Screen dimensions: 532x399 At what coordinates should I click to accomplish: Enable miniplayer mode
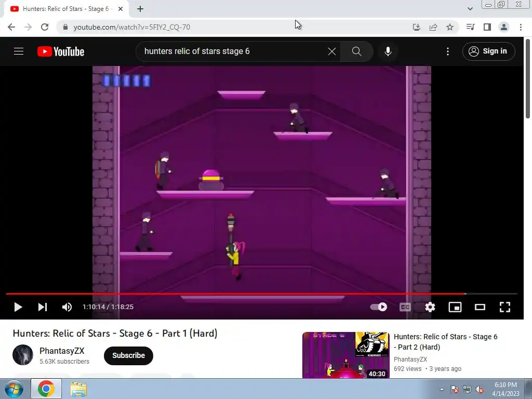tap(455, 307)
